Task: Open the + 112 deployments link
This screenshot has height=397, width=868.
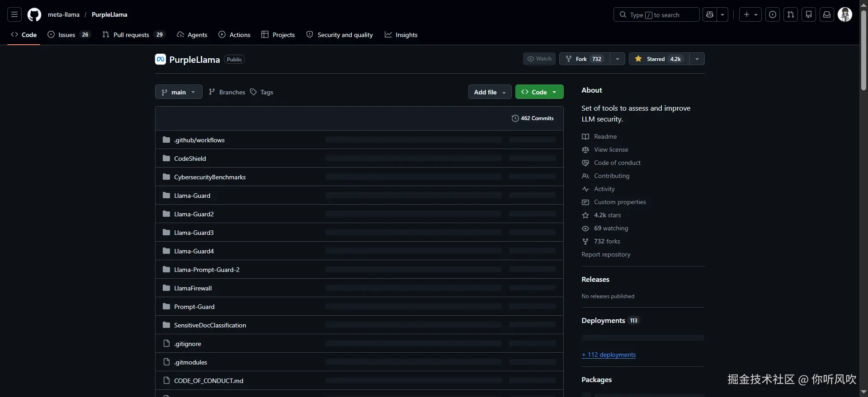Action: (x=609, y=355)
